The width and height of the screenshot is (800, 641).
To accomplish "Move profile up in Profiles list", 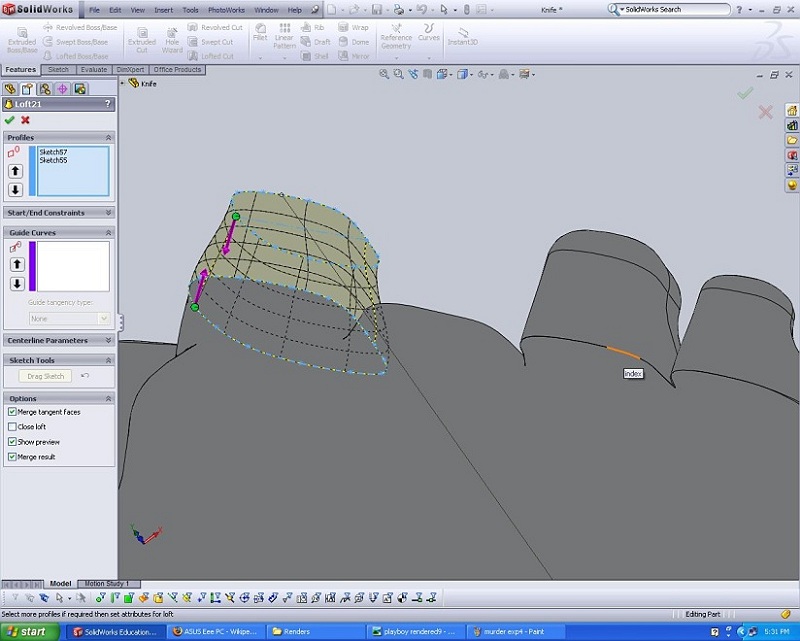I will tap(16, 171).
